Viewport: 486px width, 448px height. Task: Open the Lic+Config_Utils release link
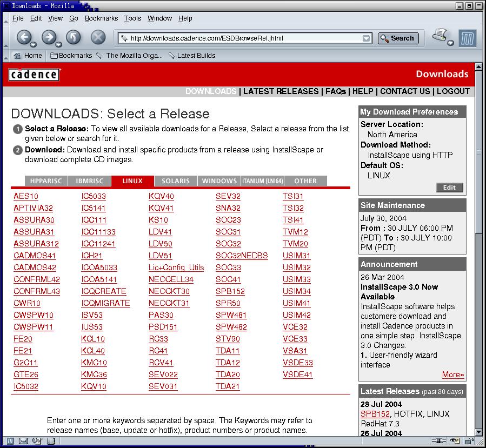[176, 268]
